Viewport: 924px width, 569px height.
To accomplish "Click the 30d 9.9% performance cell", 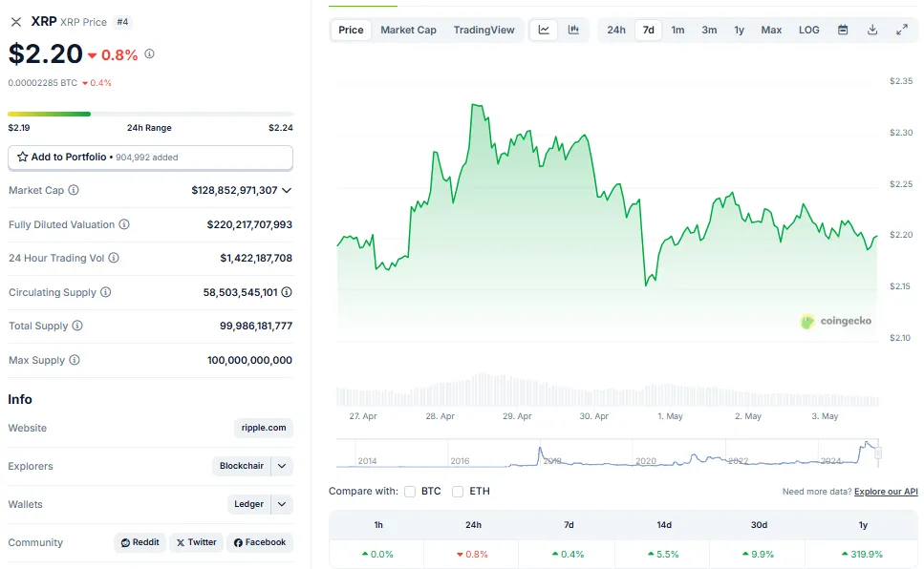I will [x=757, y=555].
